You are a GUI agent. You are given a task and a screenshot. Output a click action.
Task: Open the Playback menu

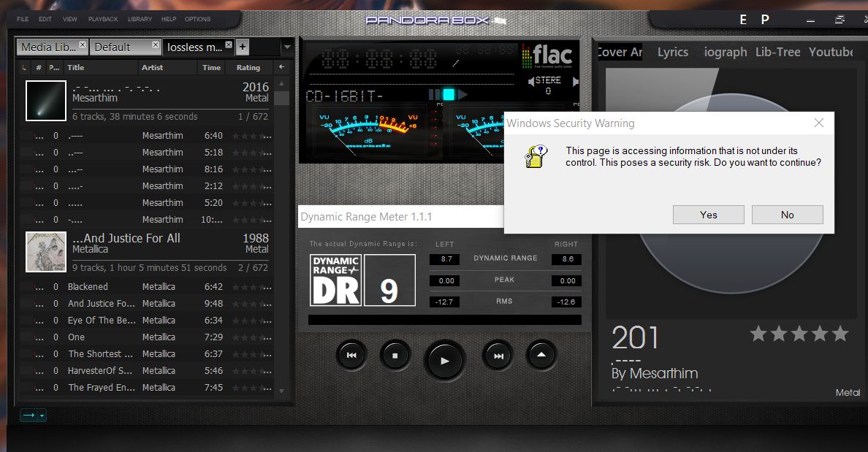point(103,19)
